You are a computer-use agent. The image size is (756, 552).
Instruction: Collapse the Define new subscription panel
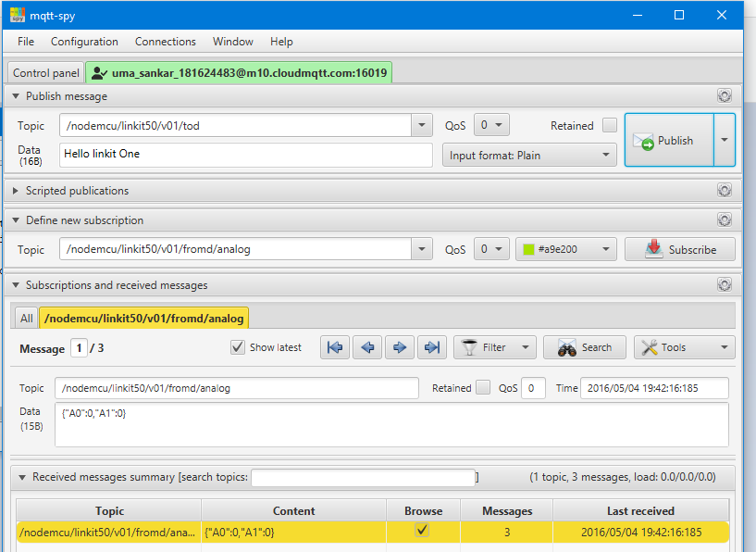tap(16, 220)
